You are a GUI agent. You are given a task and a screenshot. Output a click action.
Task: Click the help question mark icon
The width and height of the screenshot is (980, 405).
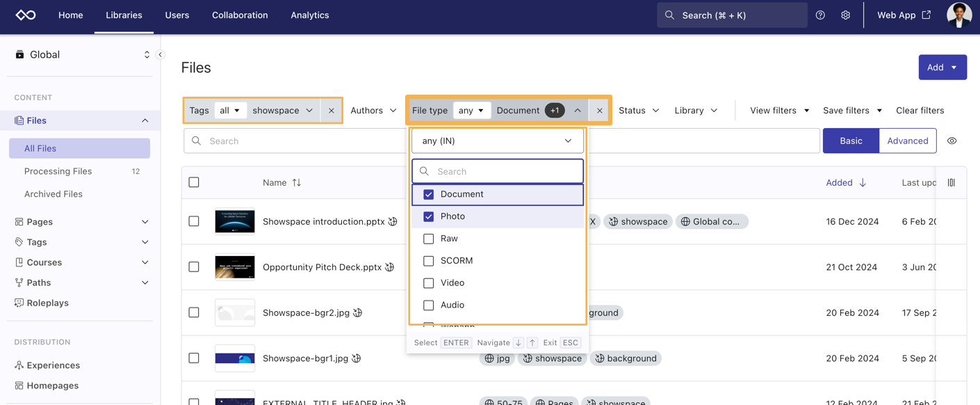(820, 15)
